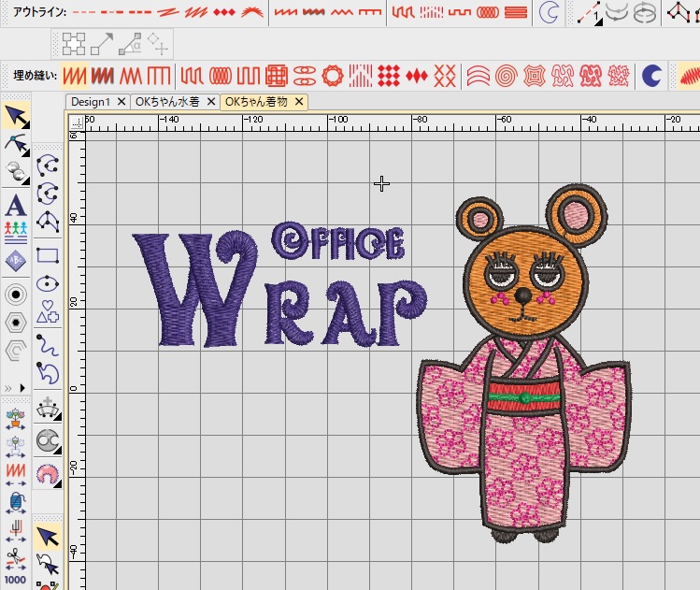Open the Monogramming diamond tool
Screen dimensions: 700x590
16,261
